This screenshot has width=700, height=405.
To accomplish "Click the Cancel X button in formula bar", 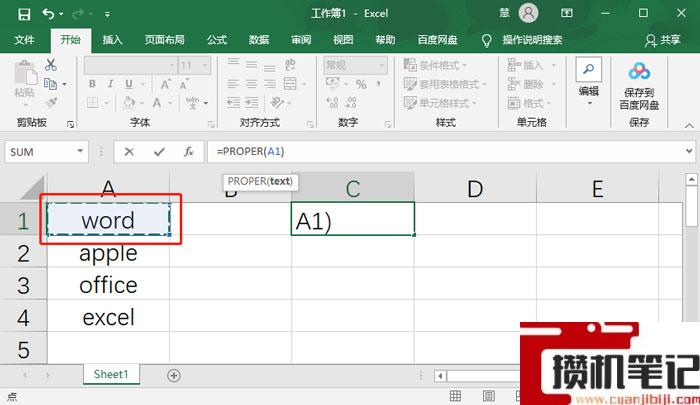I will 129,152.
